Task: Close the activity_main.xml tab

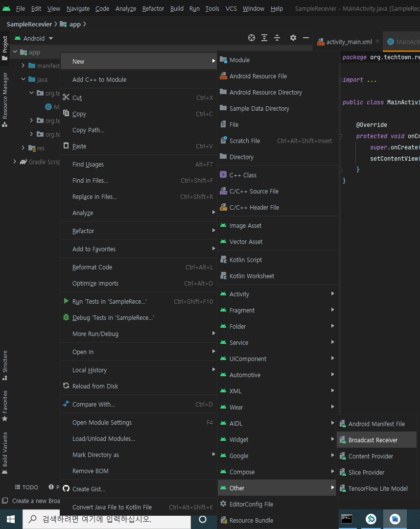Action: click(x=377, y=41)
